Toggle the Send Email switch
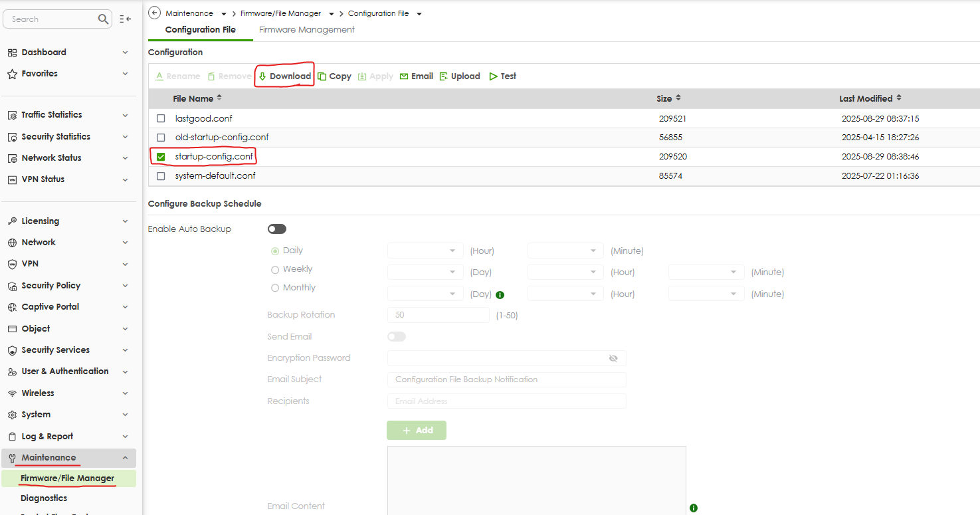This screenshot has height=515, width=980. click(397, 337)
